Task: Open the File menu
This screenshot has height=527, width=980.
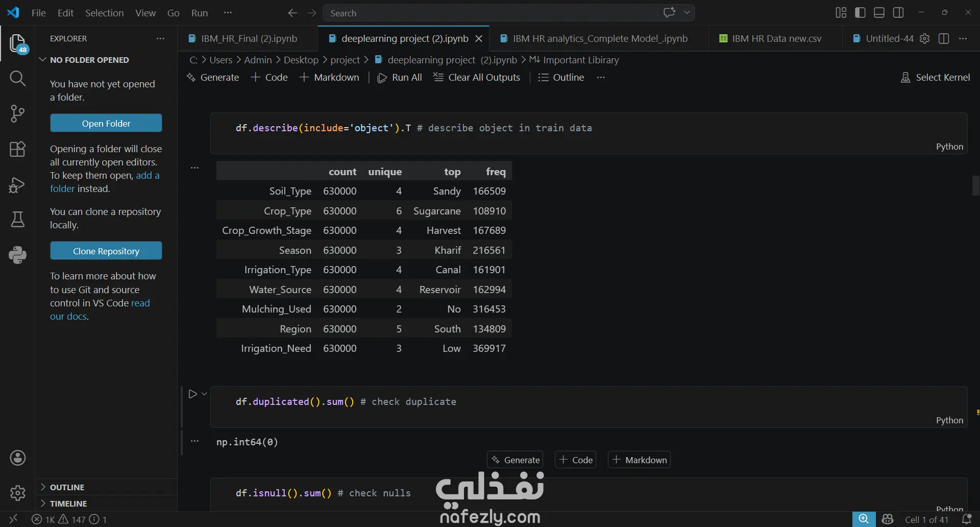Action: pos(39,13)
